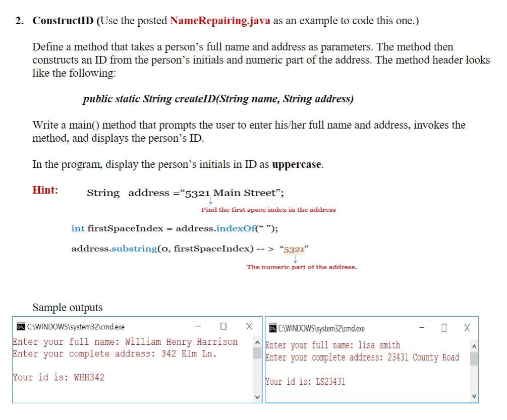Select the bold uppercase word in instructions
Image resolution: width=507 pixels, height=420 pixels.
pos(296,164)
